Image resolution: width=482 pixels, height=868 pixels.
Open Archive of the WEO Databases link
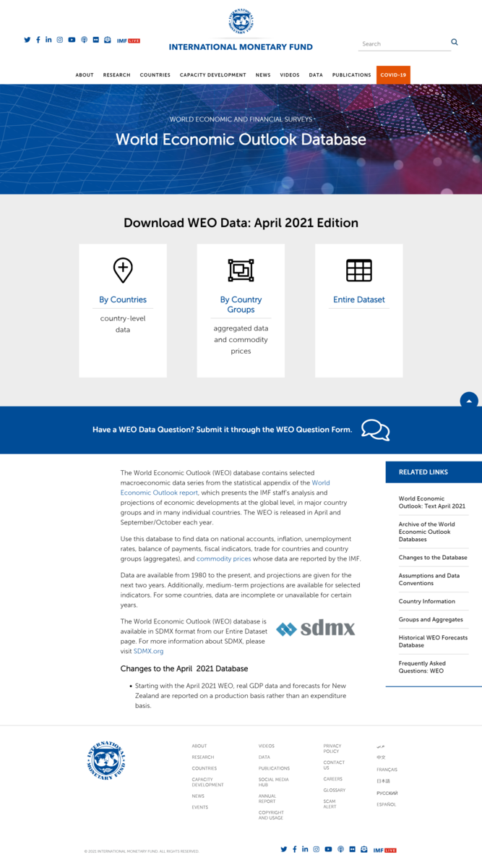(427, 532)
